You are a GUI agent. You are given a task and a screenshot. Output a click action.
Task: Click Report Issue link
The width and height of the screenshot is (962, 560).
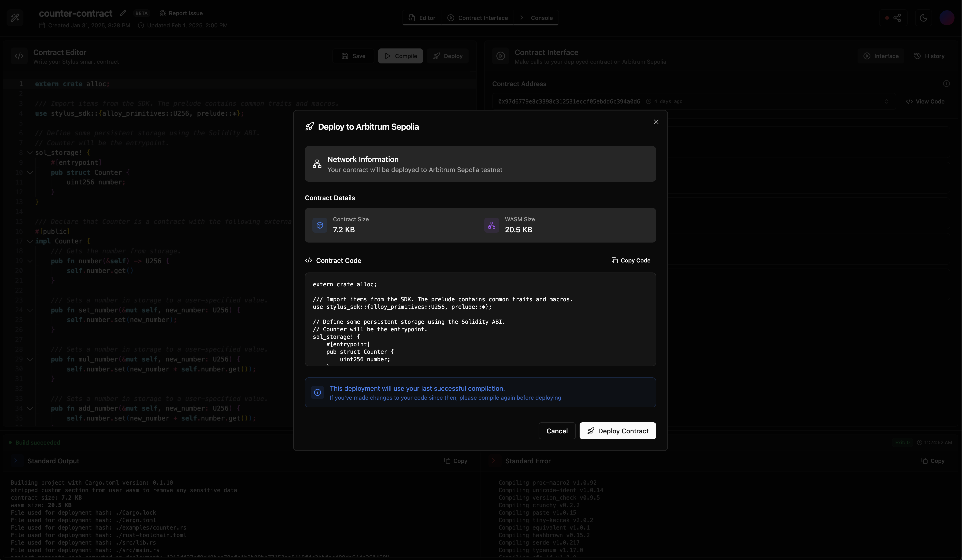tap(181, 13)
